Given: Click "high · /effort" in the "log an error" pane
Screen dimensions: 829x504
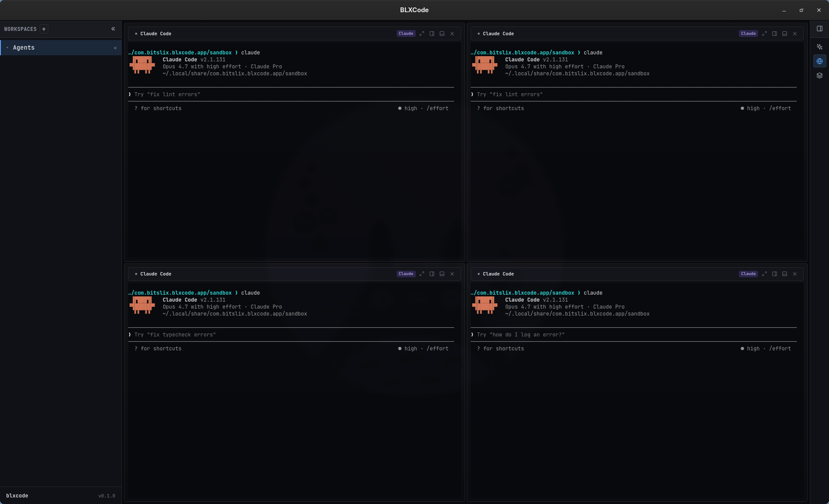Looking at the screenshot, I should pyautogui.click(x=766, y=349).
